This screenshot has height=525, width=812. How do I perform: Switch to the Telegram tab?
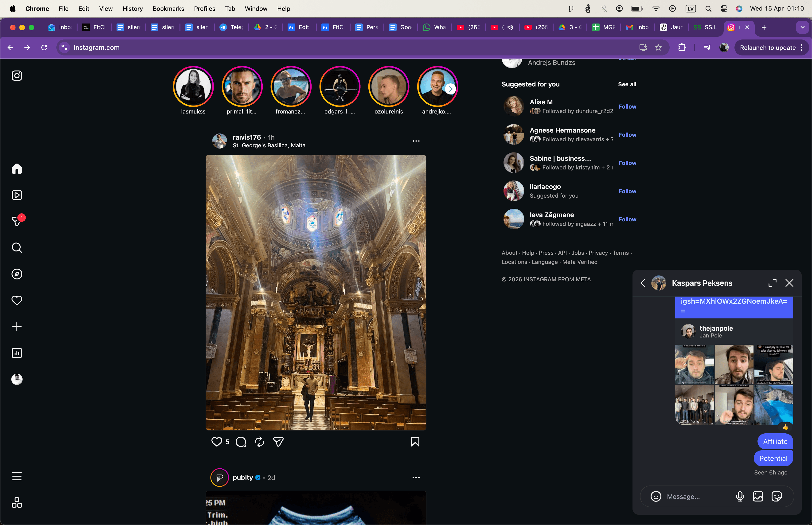(x=231, y=27)
